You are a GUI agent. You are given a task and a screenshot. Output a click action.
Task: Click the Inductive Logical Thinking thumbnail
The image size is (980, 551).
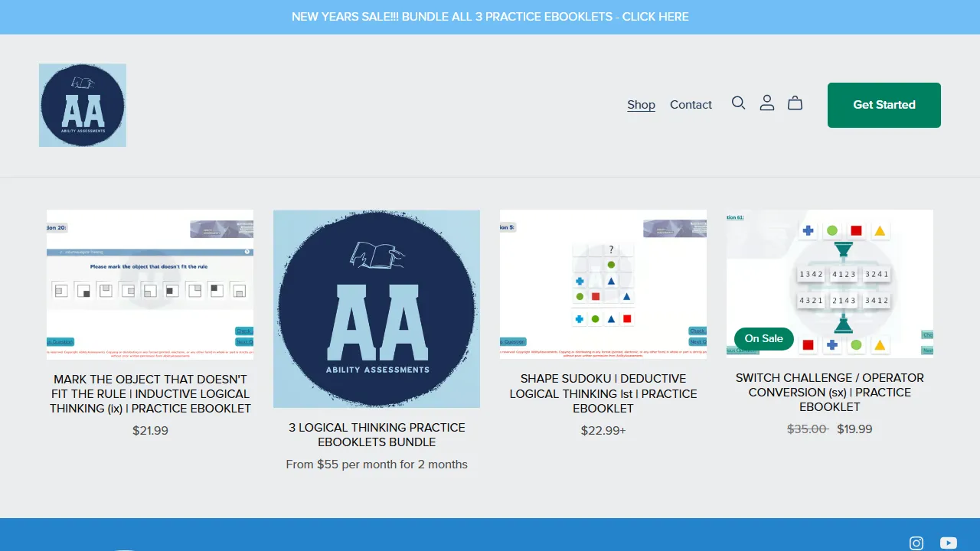tap(150, 282)
